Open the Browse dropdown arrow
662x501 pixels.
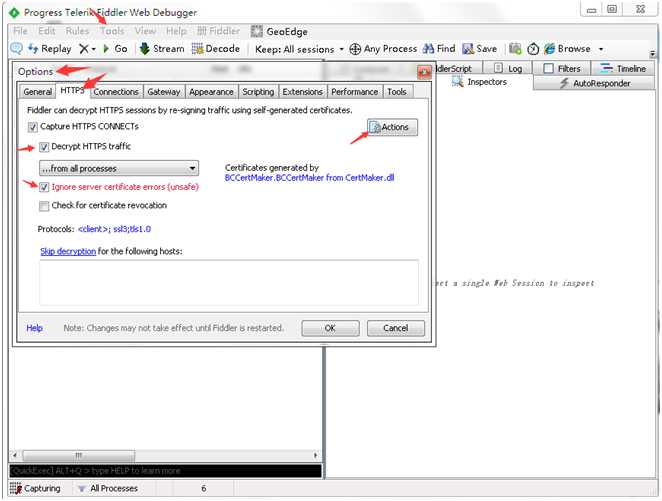click(601, 49)
